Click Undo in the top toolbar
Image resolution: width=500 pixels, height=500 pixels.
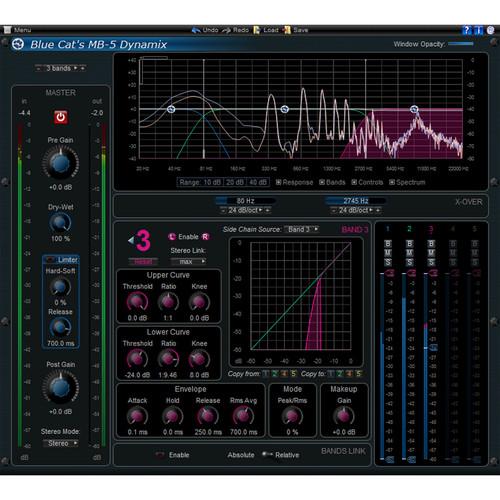pyautogui.click(x=205, y=30)
